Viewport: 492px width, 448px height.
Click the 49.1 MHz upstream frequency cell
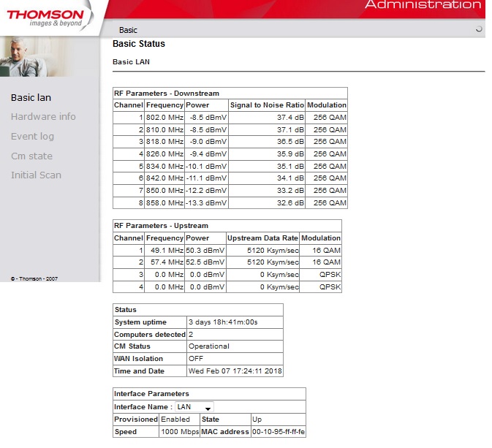164,250
